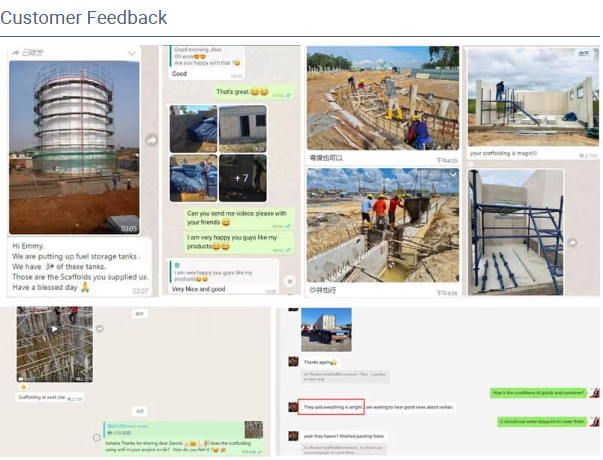Click the 'Very Nice and good' reply message
This screenshot has height=460, width=603.
198,289
